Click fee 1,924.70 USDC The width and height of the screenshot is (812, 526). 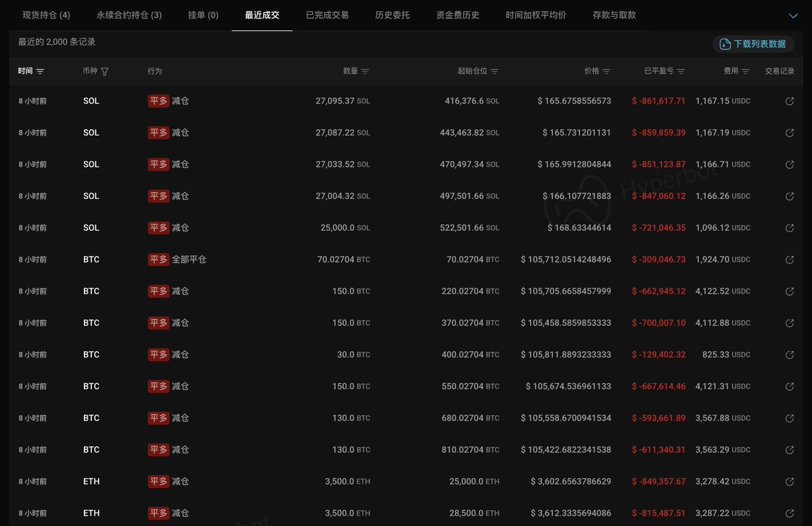coord(723,259)
